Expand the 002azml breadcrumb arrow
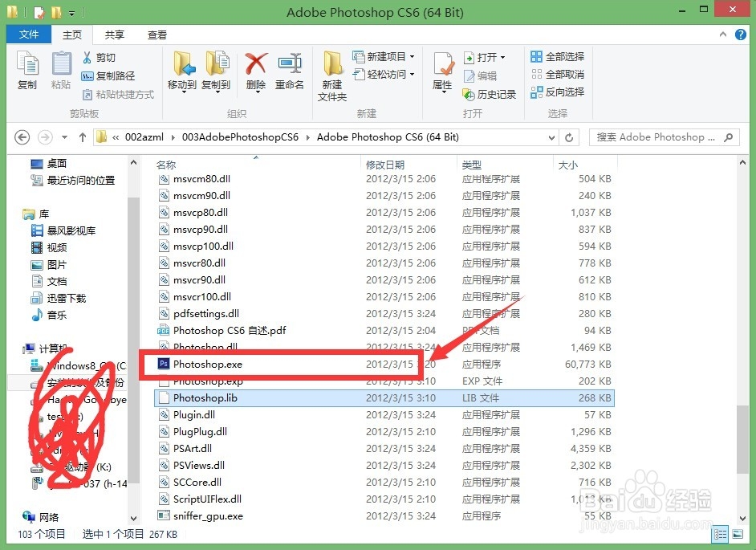 173,137
